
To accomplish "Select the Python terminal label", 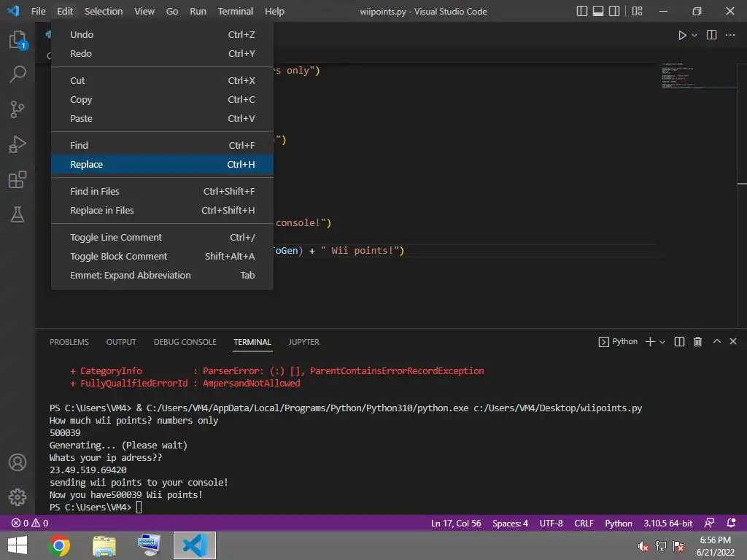I will click(618, 341).
